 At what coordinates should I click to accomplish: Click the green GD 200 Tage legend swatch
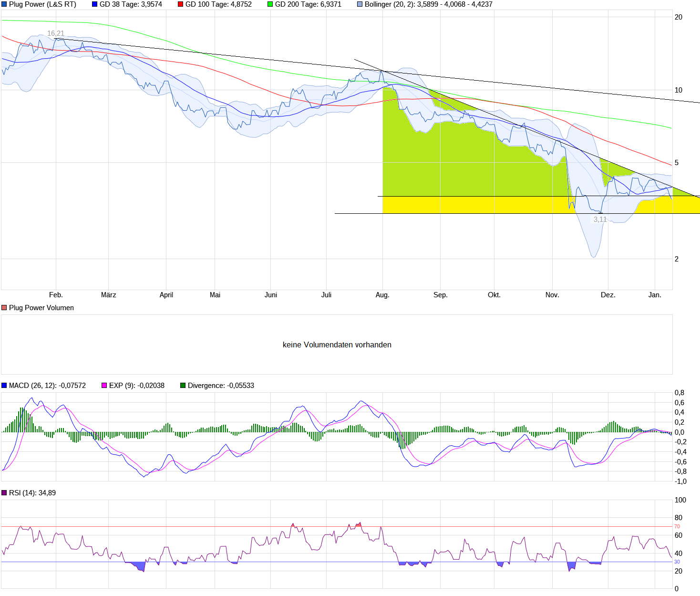270,4
